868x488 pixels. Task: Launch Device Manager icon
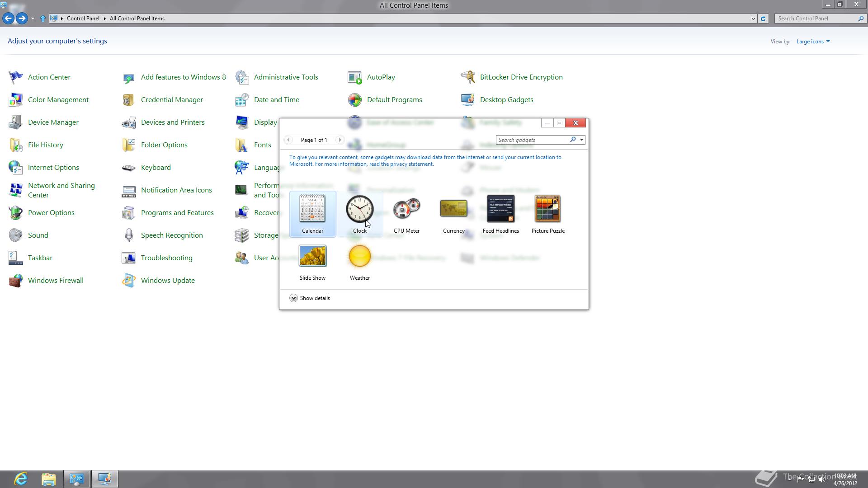(16, 122)
